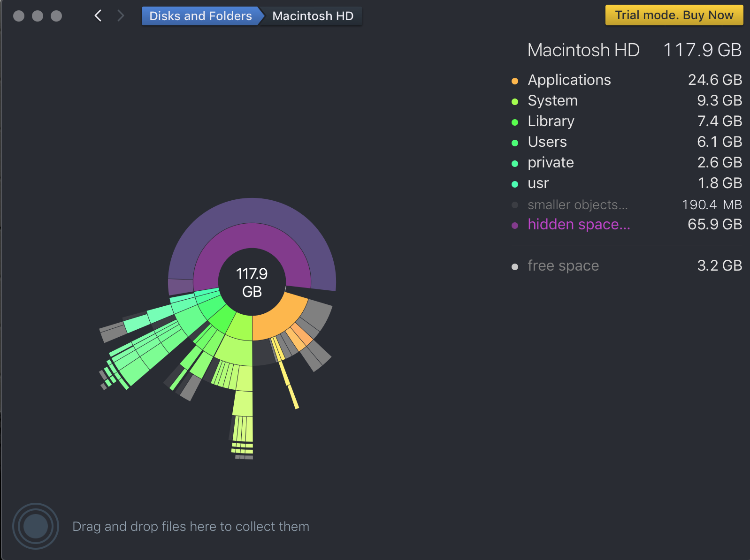This screenshot has width=750, height=560.
Task: Click the teal dot beside usr
Action: pos(515,184)
